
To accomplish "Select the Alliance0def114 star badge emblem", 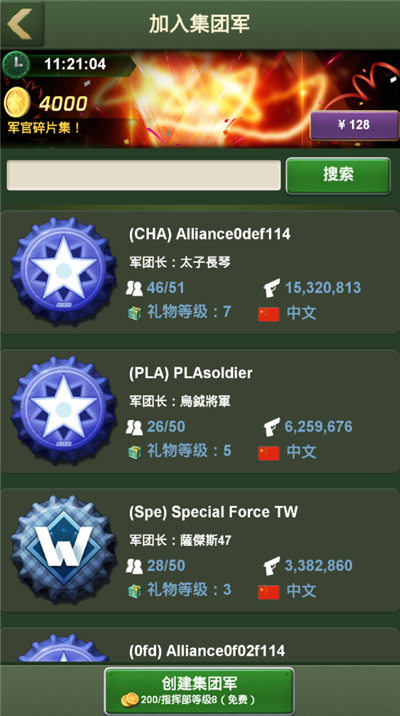I will tap(63, 271).
